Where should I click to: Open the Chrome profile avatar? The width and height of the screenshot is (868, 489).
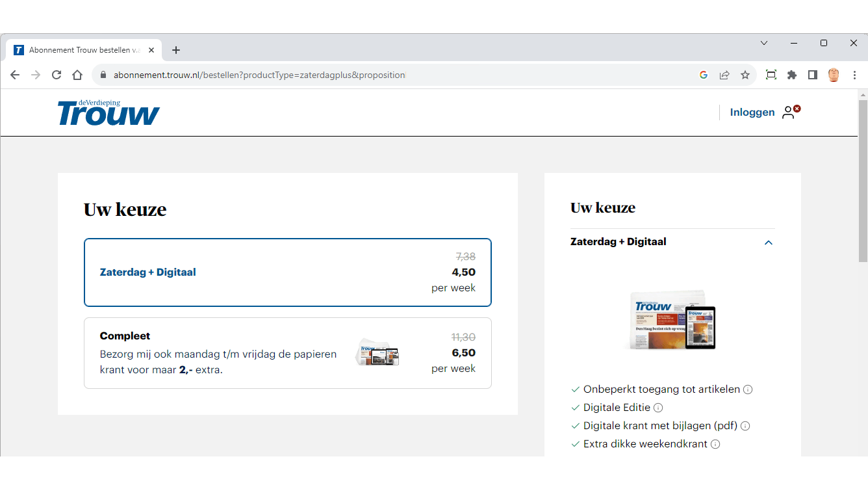834,75
